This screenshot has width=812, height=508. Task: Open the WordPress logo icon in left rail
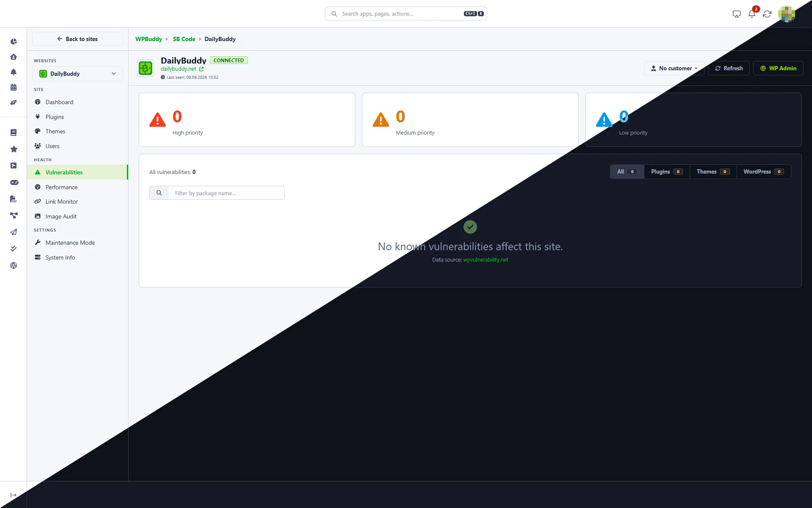[14, 265]
